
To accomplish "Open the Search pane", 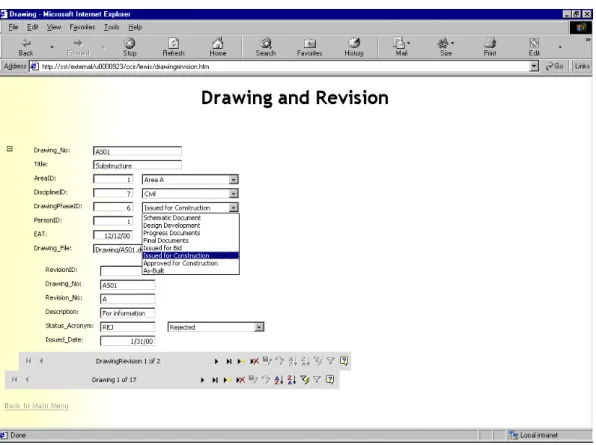I will [266, 48].
